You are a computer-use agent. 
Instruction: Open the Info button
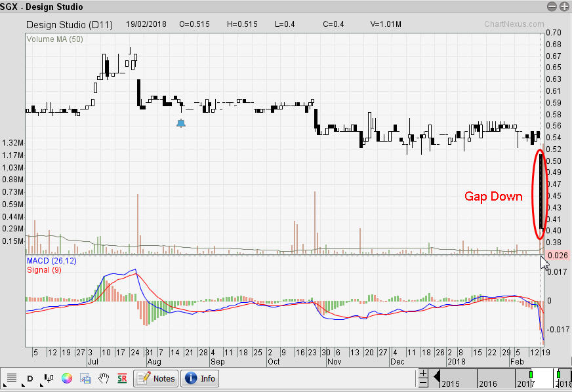click(x=200, y=378)
